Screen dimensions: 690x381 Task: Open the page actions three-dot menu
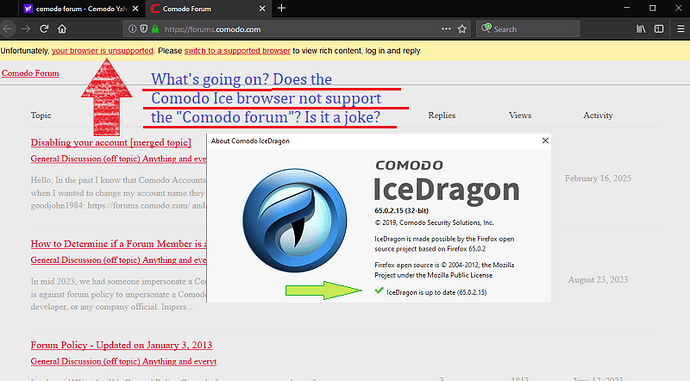click(446, 29)
